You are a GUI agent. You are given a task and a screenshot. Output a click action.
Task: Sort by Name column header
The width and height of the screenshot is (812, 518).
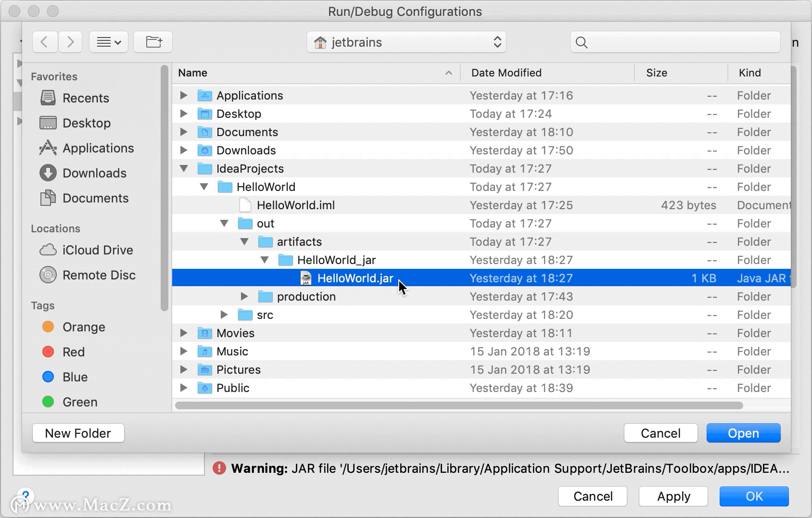click(x=316, y=73)
